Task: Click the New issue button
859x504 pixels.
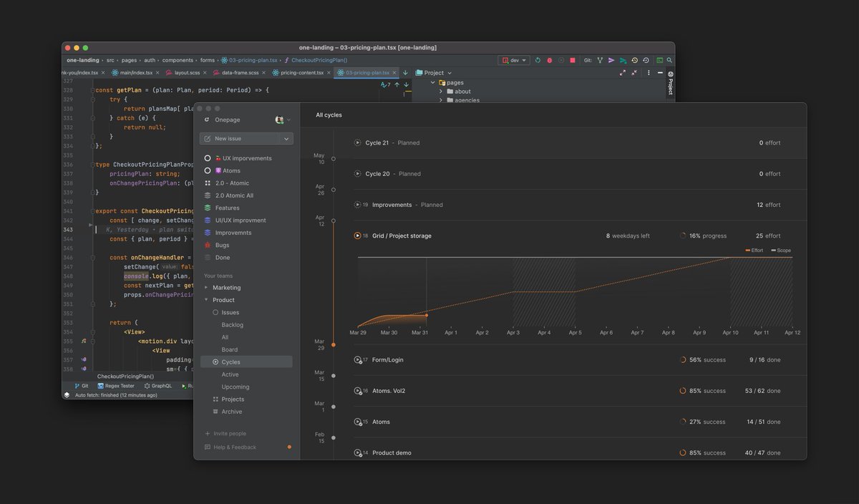Action: [239, 139]
